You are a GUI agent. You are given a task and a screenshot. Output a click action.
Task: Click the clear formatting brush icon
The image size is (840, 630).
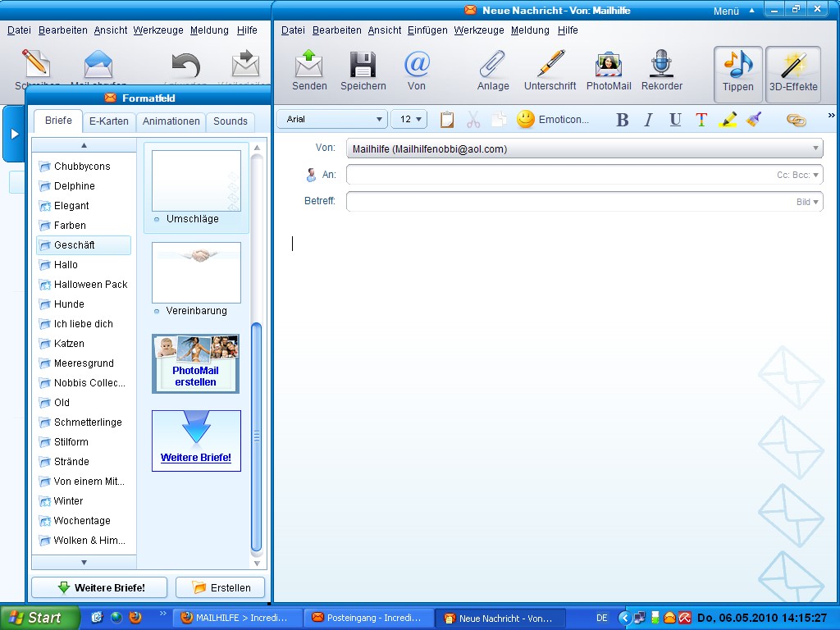pyautogui.click(x=754, y=120)
